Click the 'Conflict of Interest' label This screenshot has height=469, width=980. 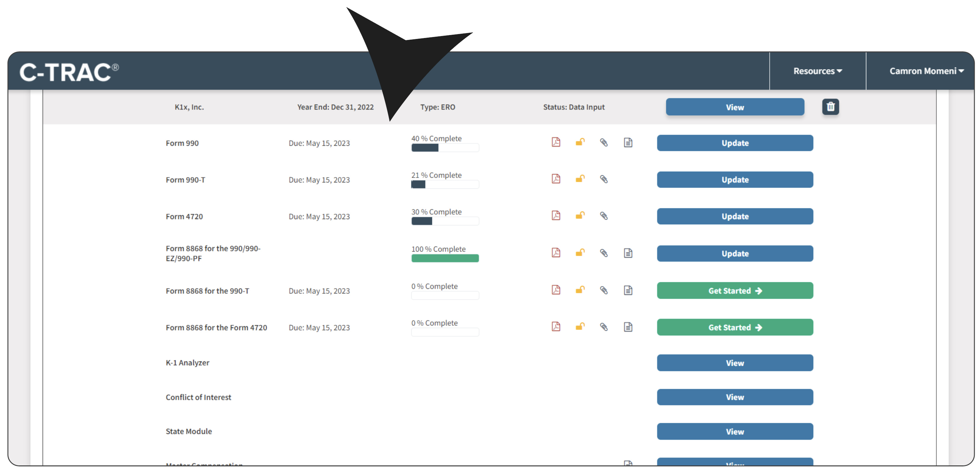199,397
